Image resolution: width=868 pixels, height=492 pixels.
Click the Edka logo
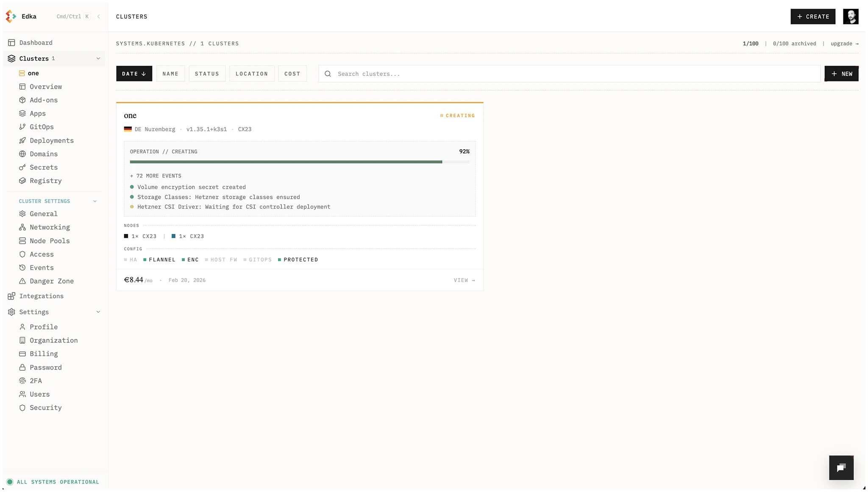(11, 16)
